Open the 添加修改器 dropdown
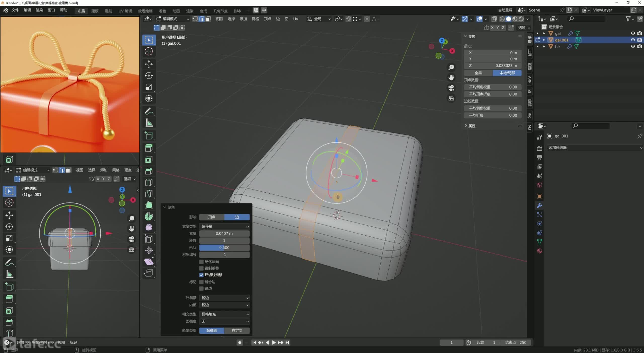 (595, 148)
